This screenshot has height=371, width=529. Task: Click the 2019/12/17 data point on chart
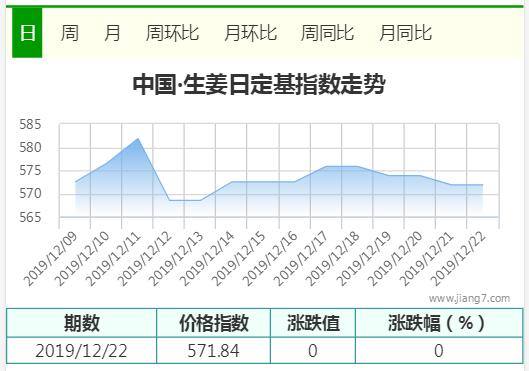pos(326,166)
